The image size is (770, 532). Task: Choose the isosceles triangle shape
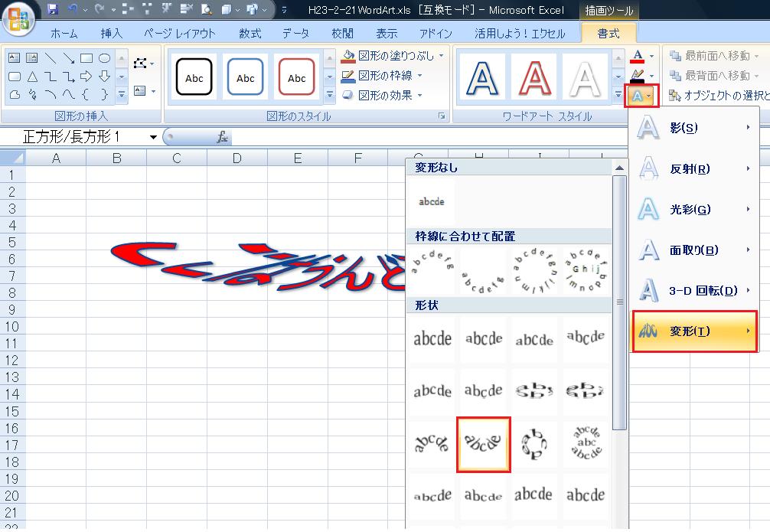32,76
